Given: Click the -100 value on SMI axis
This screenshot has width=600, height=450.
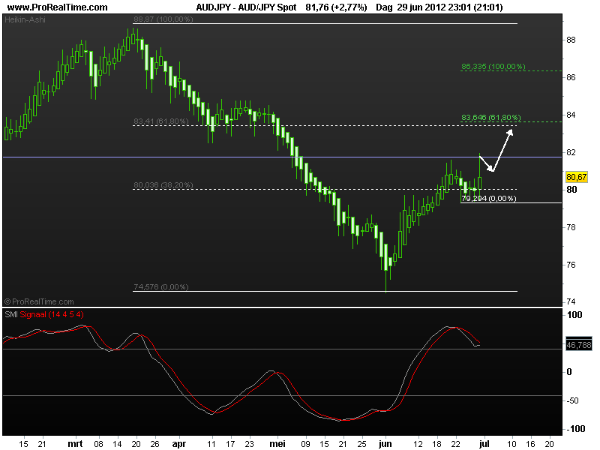Looking at the screenshot, I should click(x=575, y=429).
